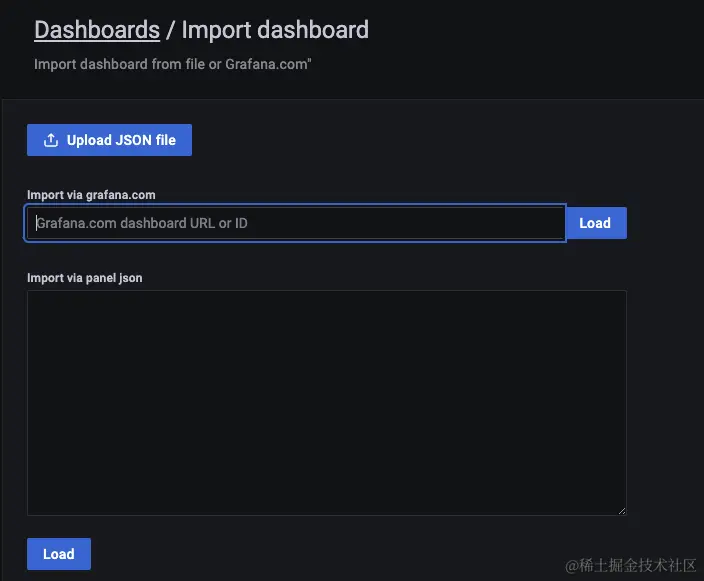Click the Upload JSON file button
The height and width of the screenshot is (581, 704).
109,140
